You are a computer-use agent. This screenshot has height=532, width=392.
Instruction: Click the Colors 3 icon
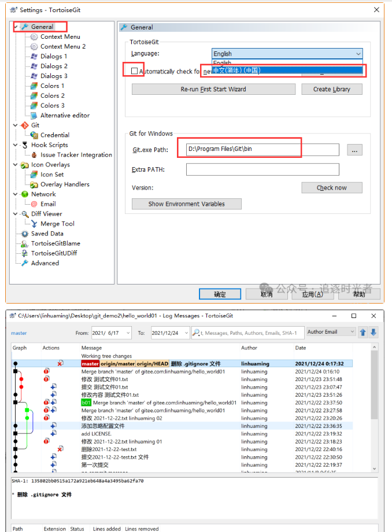(34, 105)
